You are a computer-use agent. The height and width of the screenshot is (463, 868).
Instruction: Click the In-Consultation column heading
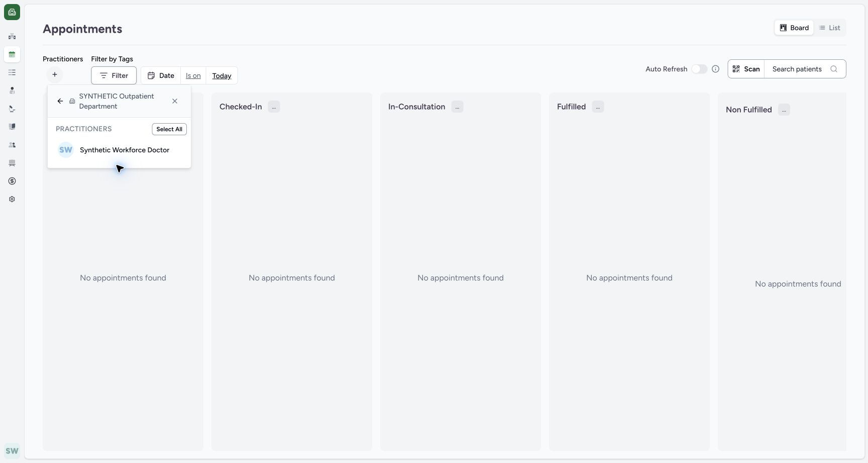pos(416,107)
